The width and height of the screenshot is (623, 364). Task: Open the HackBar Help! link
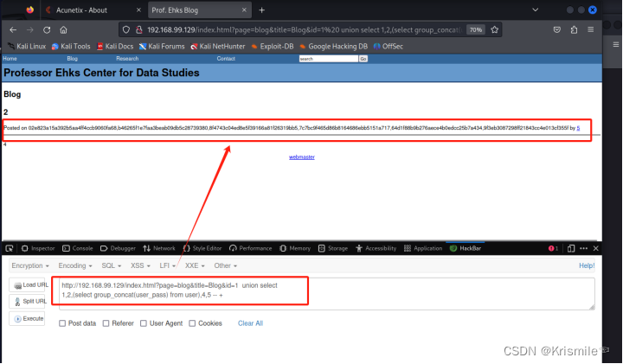pos(587,265)
